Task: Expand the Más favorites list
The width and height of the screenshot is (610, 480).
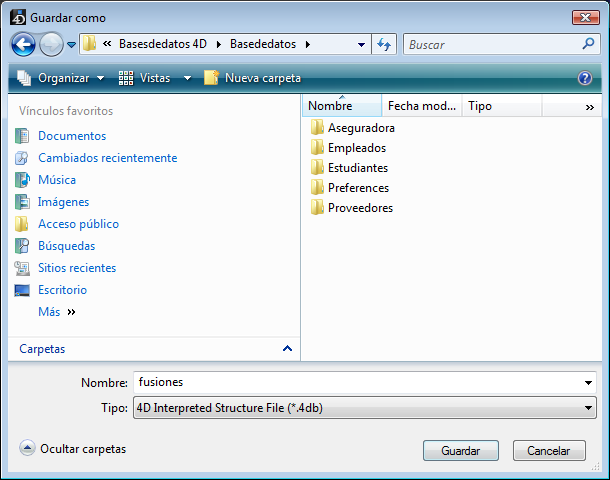Action: point(56,312)
